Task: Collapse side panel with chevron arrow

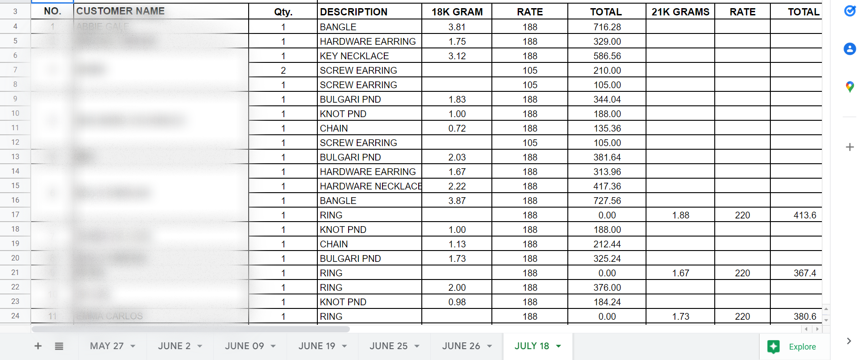Action: 849,341
